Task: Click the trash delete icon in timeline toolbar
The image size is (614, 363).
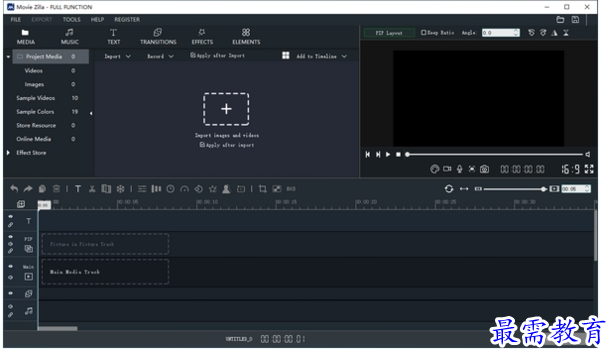Action: (x=56, y=189)
